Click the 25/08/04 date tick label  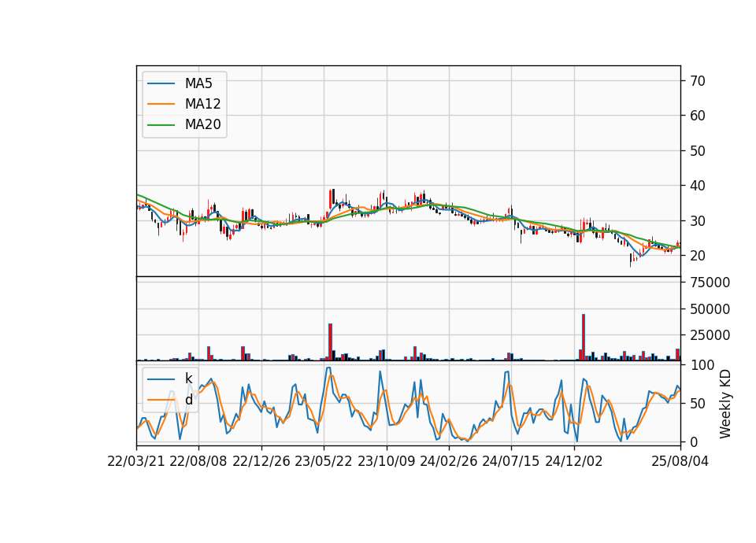[680, 461]
